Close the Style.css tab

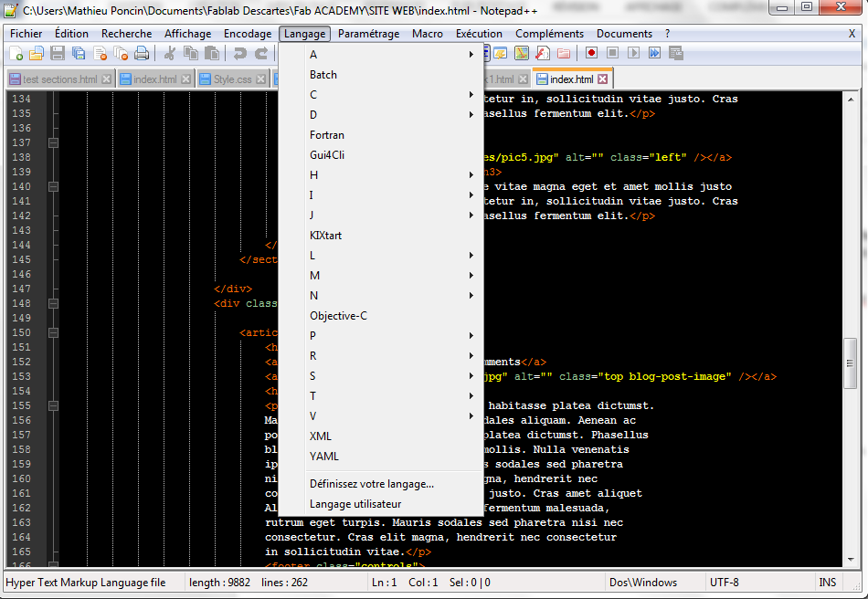click(x=260, y=79)
